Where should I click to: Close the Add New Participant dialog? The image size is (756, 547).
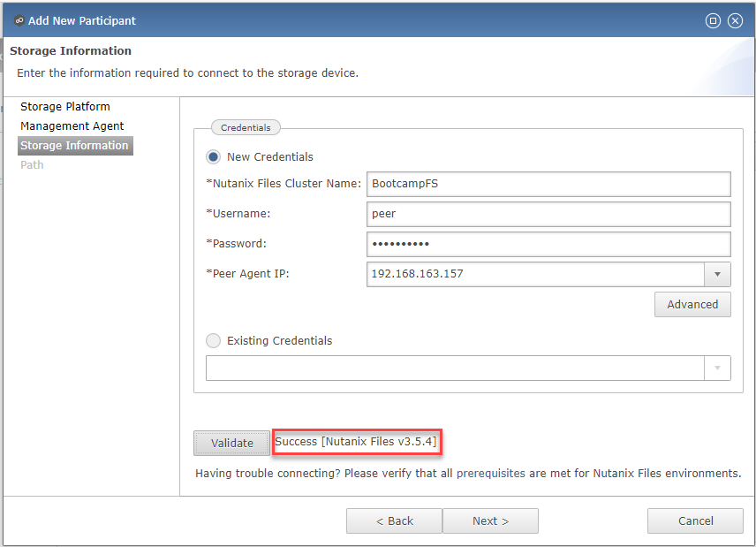tap(735, 20)
